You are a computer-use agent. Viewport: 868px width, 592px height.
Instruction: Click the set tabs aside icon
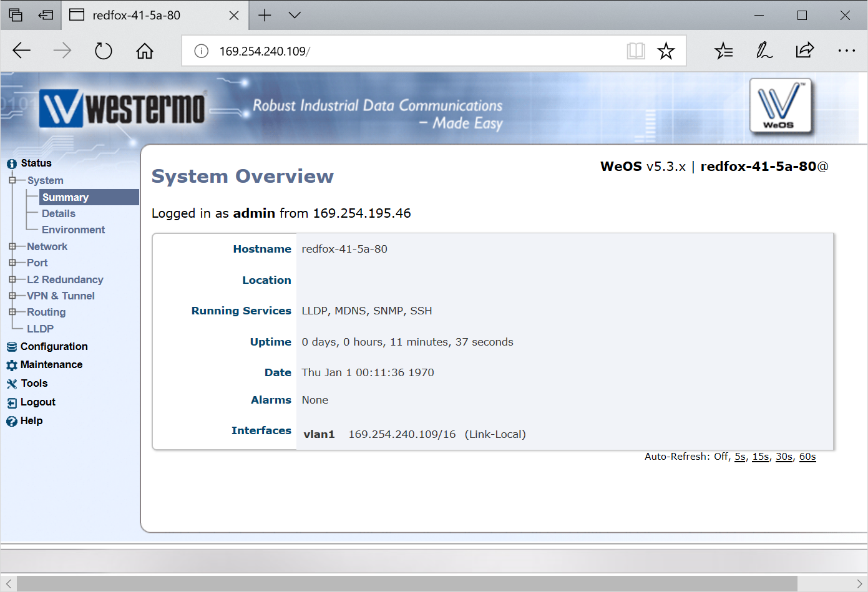click(x=46, y=15)
